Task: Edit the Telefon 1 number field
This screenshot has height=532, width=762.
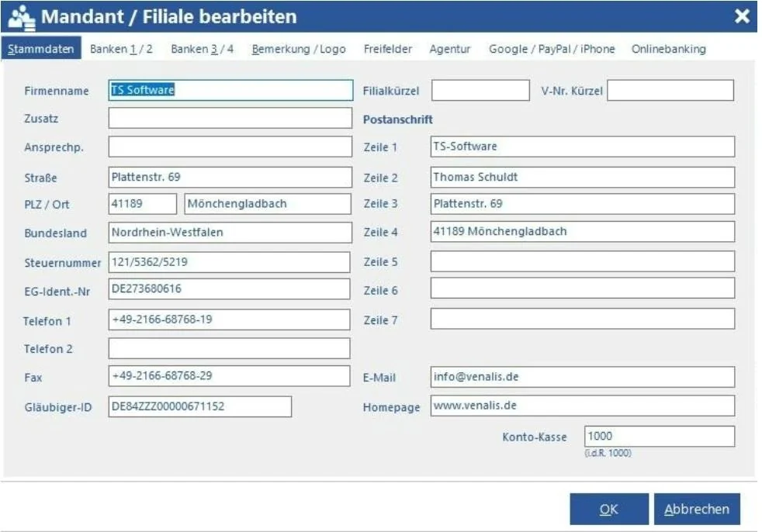Action: 230,320
